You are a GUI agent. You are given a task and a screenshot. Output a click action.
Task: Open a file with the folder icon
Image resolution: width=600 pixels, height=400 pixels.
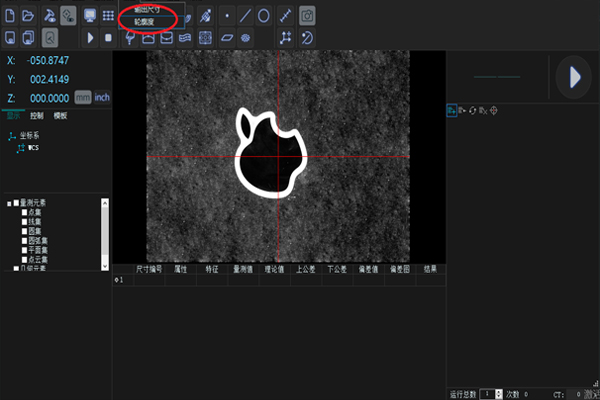[x=28, y=16]
